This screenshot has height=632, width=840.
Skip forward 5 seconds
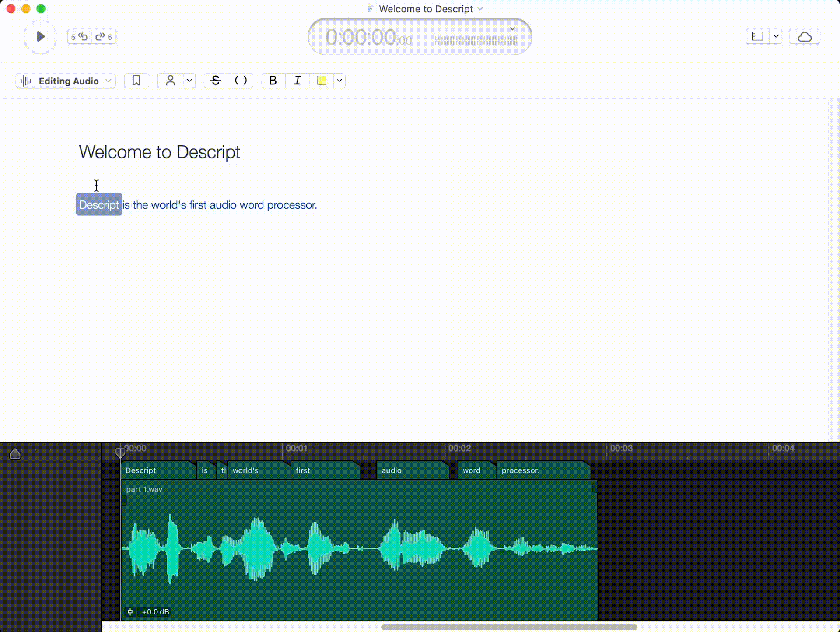[104, 37]
